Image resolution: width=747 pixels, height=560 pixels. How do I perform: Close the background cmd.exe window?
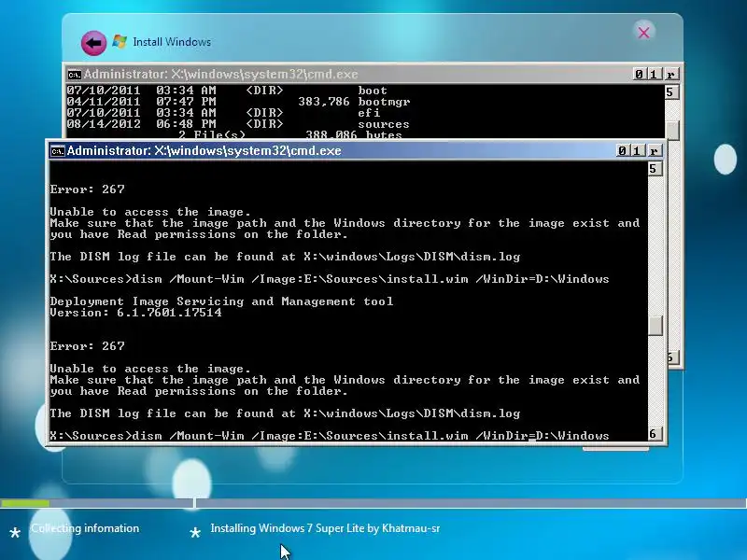(x=670, y=75)
